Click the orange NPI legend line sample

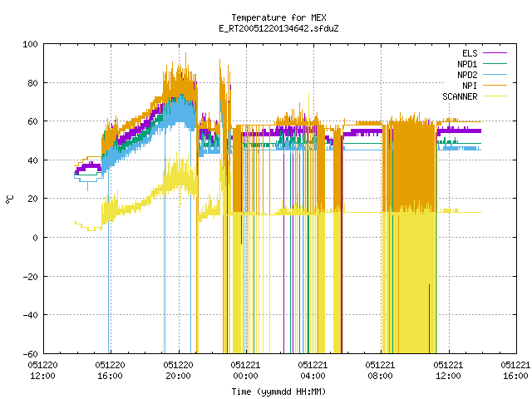tap(495, 85)
